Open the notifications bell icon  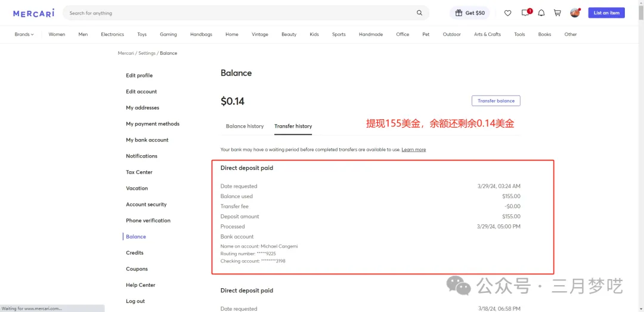tap(541, 13)
